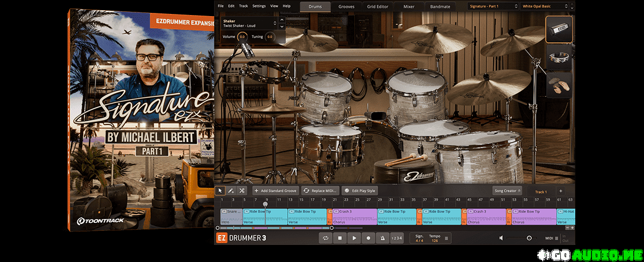Viewport: 644px width, 262px height.
Task: Add a new track with plus icon
Action: [x=561, y=191]
